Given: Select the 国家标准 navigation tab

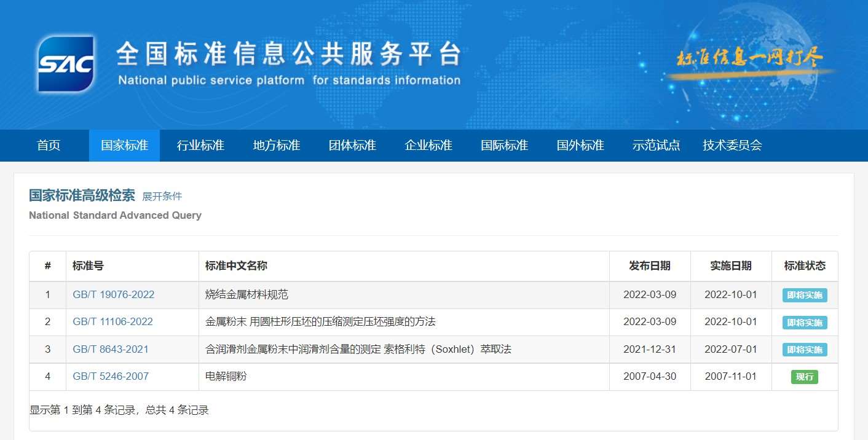Looking at the screenshot, I should tap(124, 146).
